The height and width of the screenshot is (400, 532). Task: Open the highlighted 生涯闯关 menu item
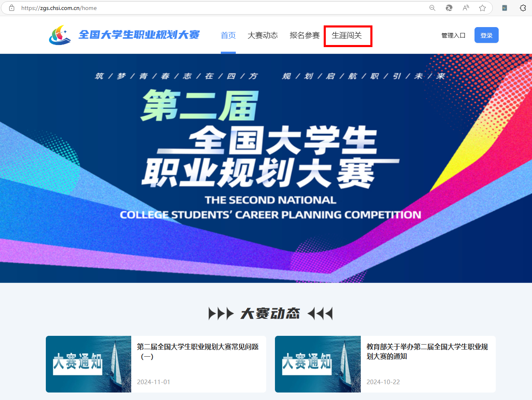pyautogui.click(x=347, y=36)
